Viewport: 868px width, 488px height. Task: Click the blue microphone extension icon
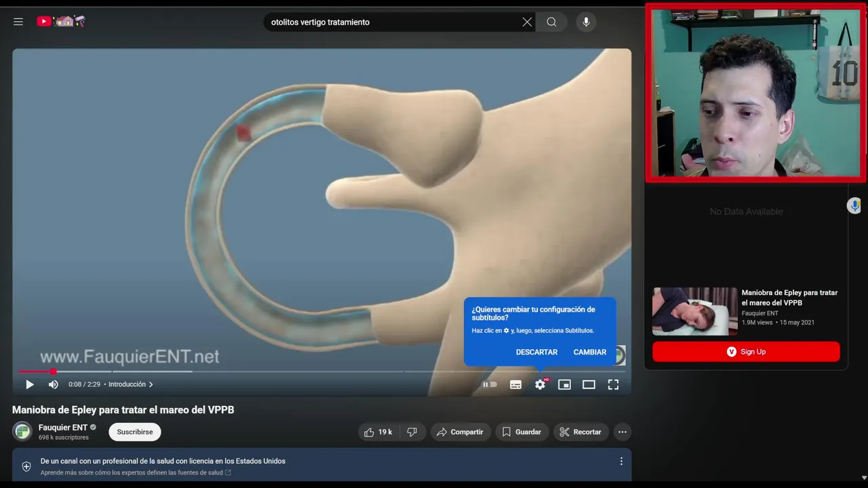854,205
